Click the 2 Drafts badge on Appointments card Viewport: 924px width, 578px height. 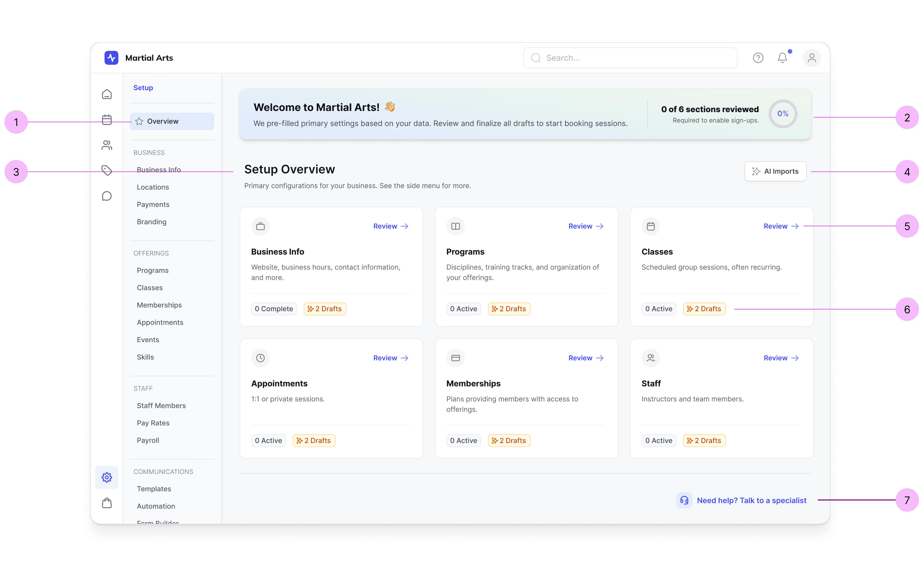point(314,441)
